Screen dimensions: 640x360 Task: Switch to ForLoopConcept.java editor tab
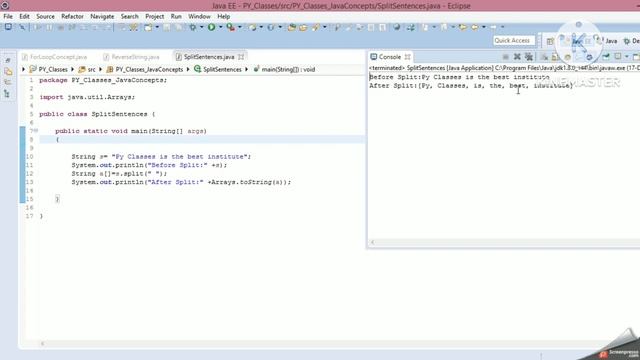(55, 57)
